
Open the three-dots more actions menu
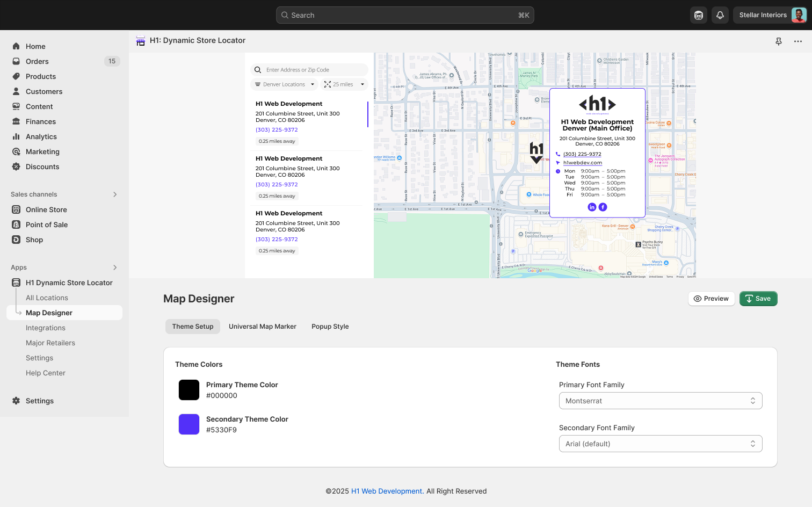(x=798, y=41)
